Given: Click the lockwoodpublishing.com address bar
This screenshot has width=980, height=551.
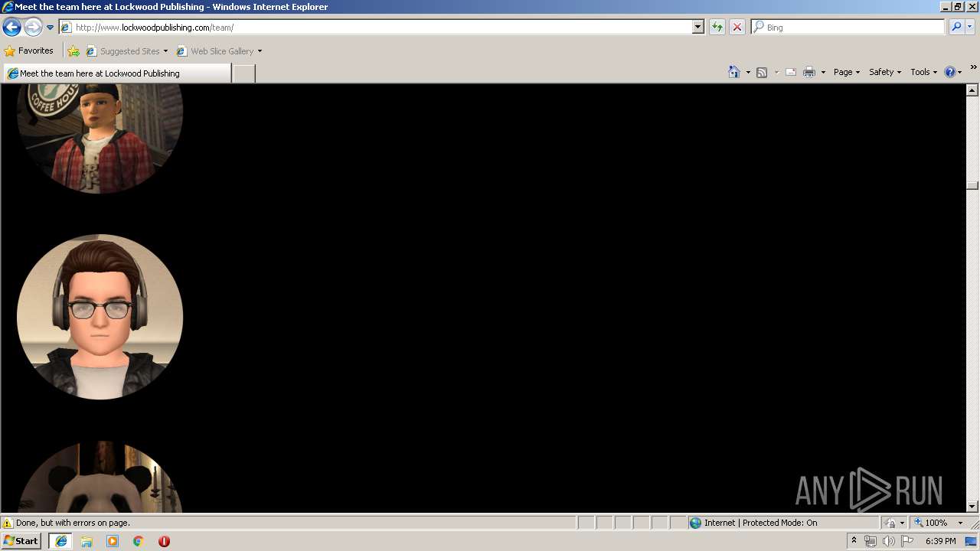Looking at the screenshot, I should (x=376, y=27).
